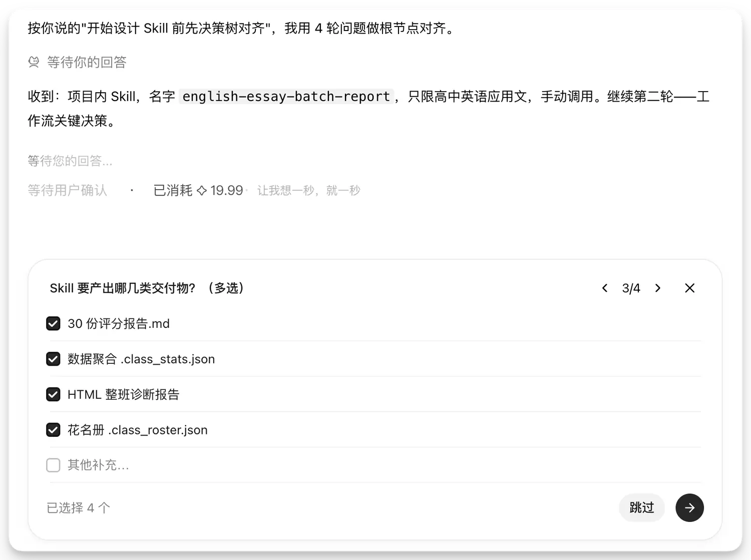Click the 30 份评分报告.md label
751x560 pixels.
point(119,324)
